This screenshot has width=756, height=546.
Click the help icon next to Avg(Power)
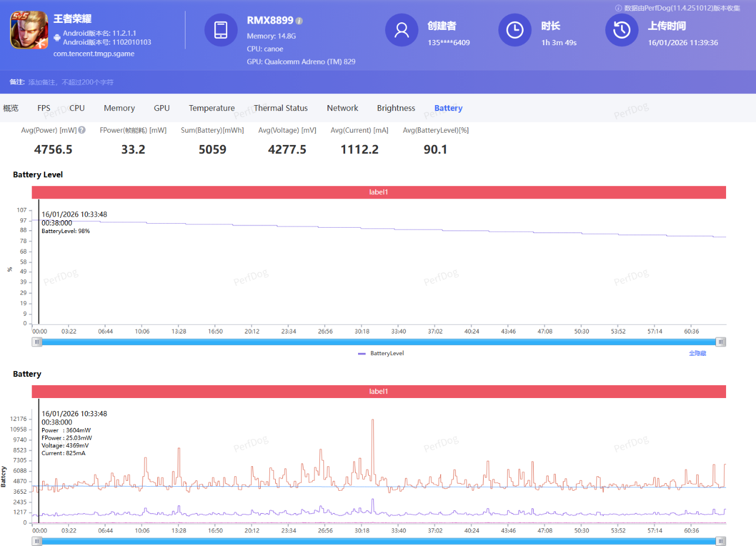82,130
